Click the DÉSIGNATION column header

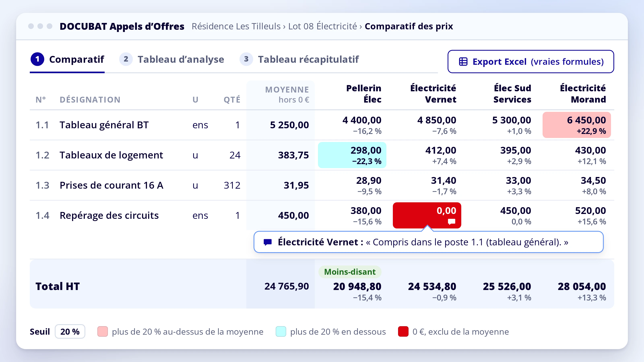[90, 100]
